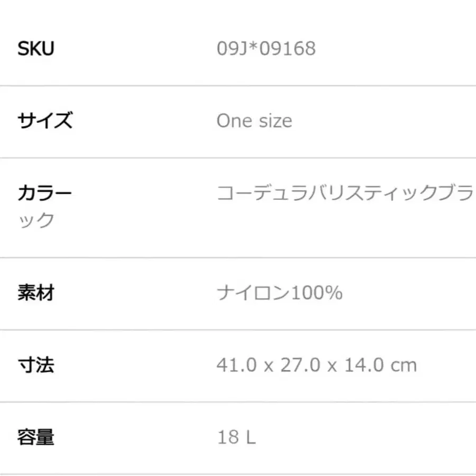Click the SKU label
The height and width of the screenshot is (476, 476).
click(x=36, y=49)
